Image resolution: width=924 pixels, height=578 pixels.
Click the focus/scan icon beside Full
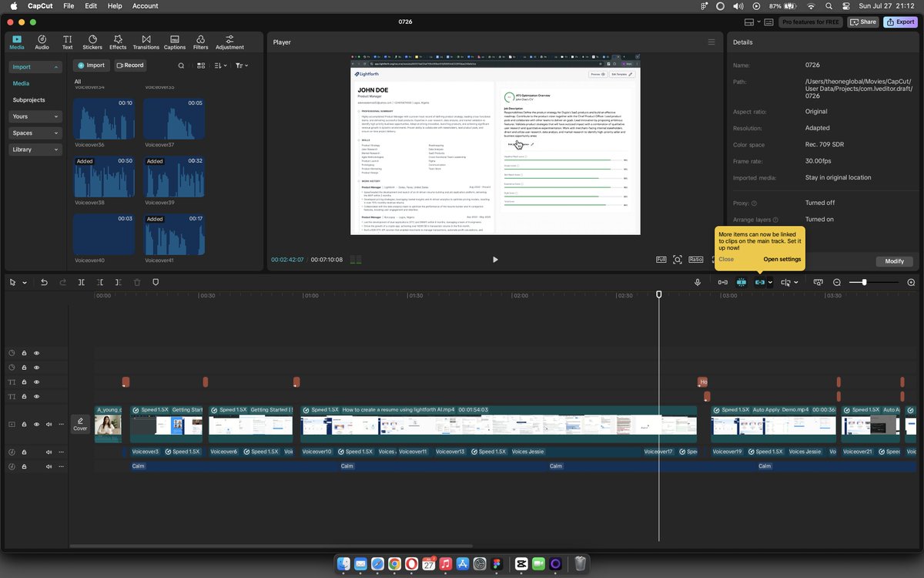coord(678,260)
